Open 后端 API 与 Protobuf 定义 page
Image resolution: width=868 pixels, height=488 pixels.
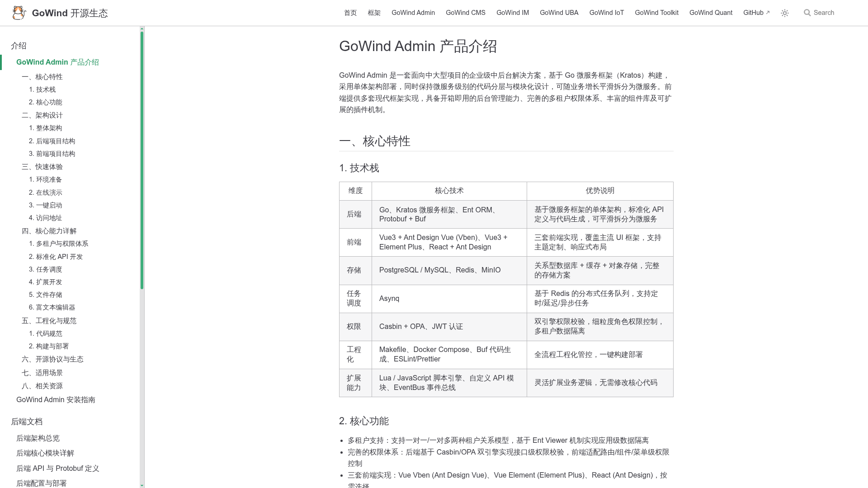pos(57,469)
